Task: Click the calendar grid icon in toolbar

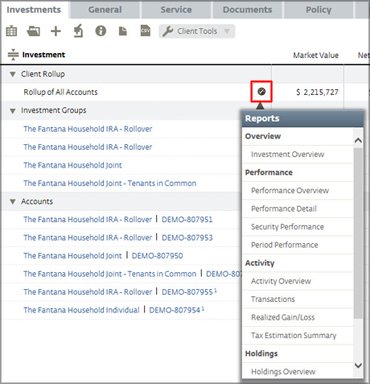Action: (x=12, y=31)
